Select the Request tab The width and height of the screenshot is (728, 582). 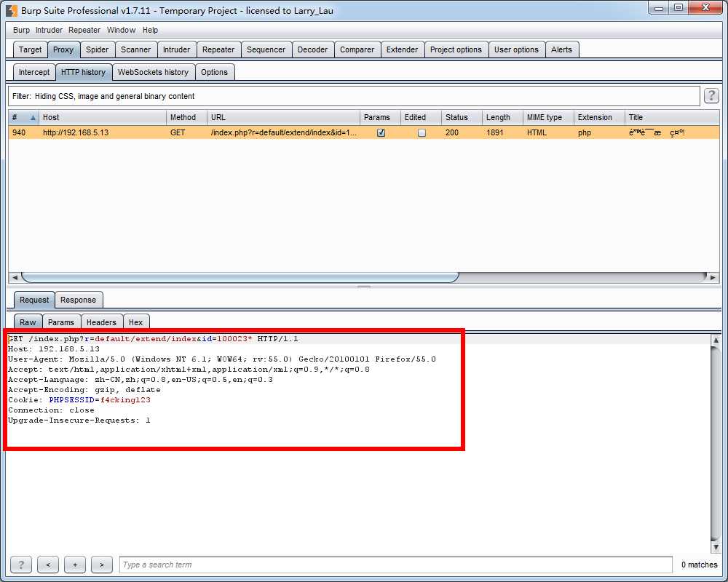tap(34, 300)
